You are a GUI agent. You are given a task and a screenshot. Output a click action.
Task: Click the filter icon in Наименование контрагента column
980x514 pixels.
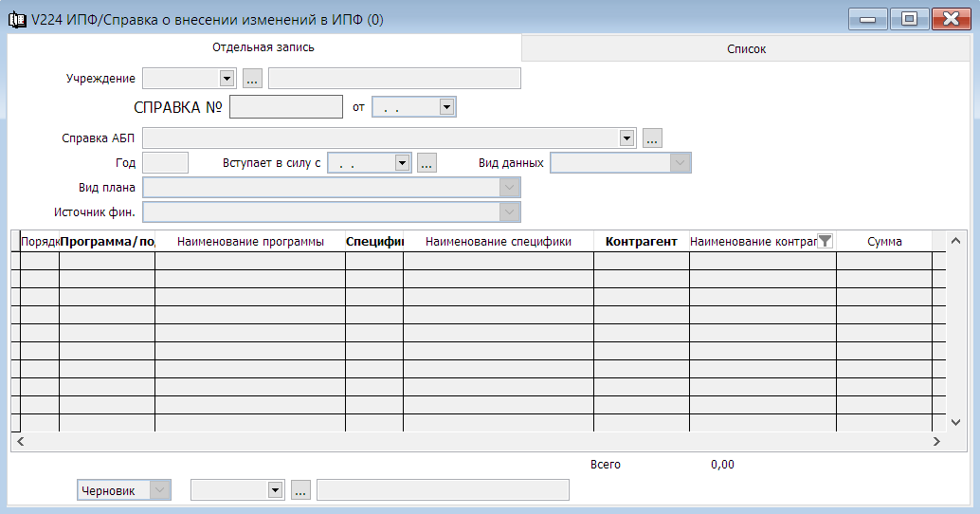(825, 242)
